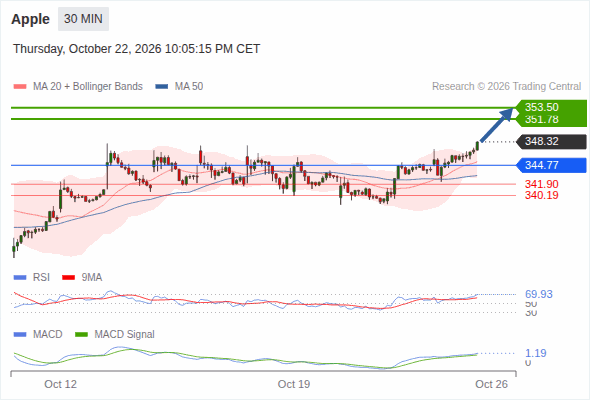Click the MACD Signal legend label

click(x=125, y=335)
